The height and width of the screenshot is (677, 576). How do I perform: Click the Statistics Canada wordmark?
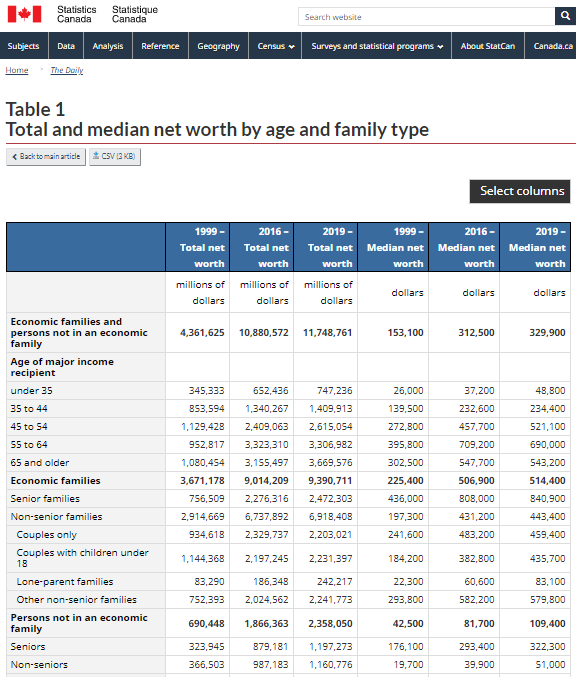pyautogui.click(x=76, y=14)
